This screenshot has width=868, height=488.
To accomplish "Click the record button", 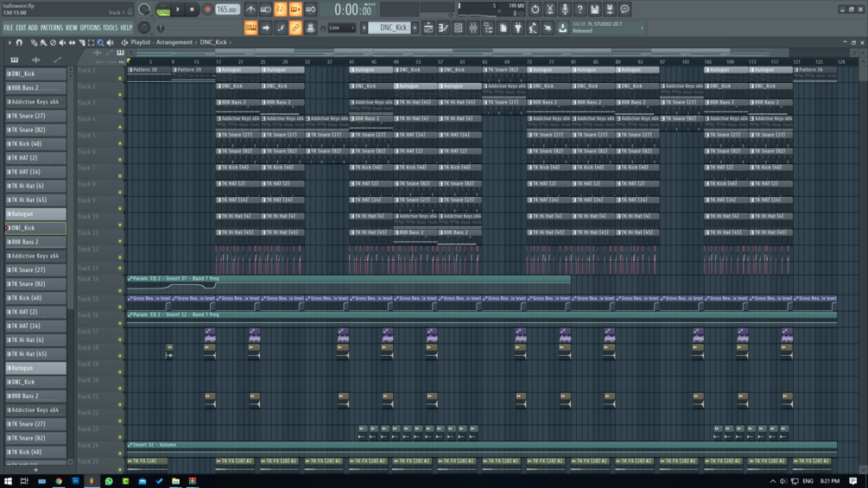I will pyautogui.click(x=207, y=10).
